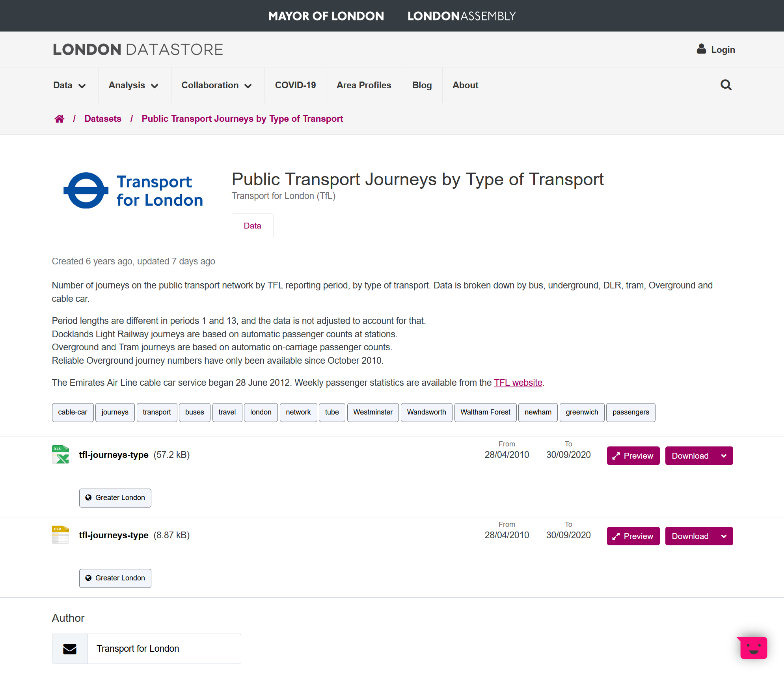This screenshot has height=673, width=784.
Task: Open the TFL website link
Action: click(518, 383)
